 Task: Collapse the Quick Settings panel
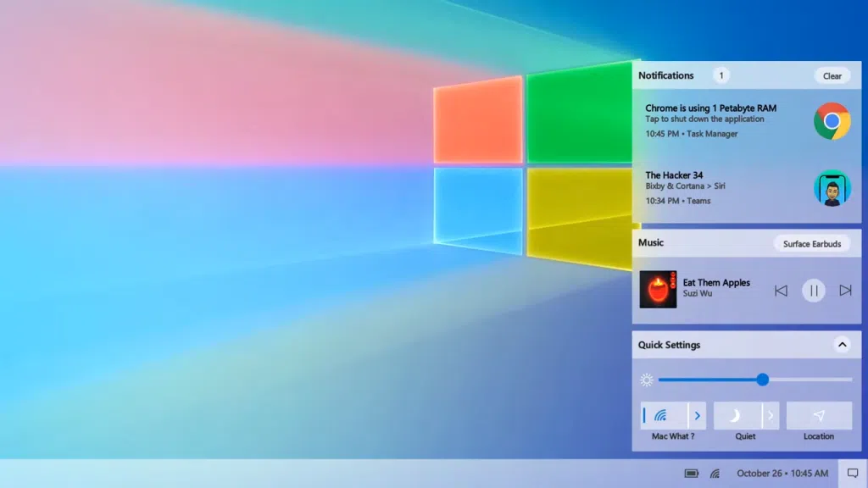[x=843, y=345]
